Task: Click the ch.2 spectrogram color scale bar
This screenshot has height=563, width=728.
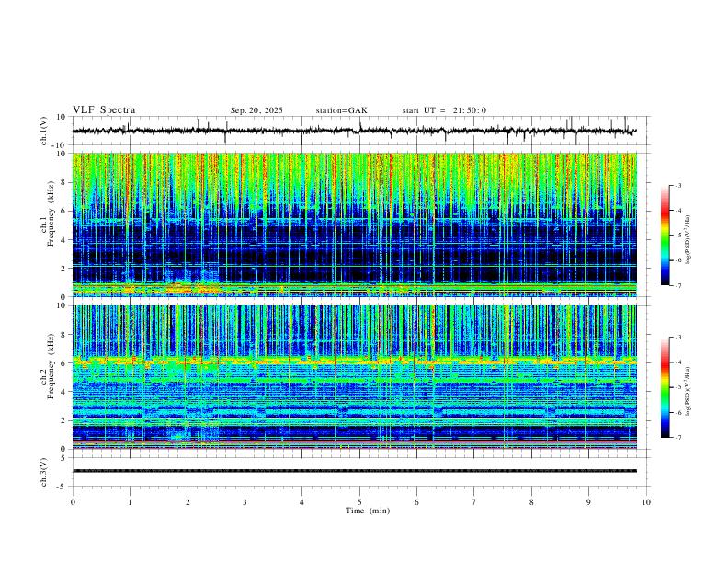Action: point(665,387)
